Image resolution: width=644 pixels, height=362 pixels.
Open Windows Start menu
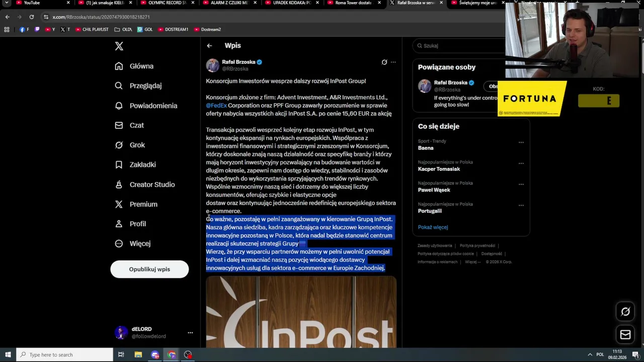point(8,355)
